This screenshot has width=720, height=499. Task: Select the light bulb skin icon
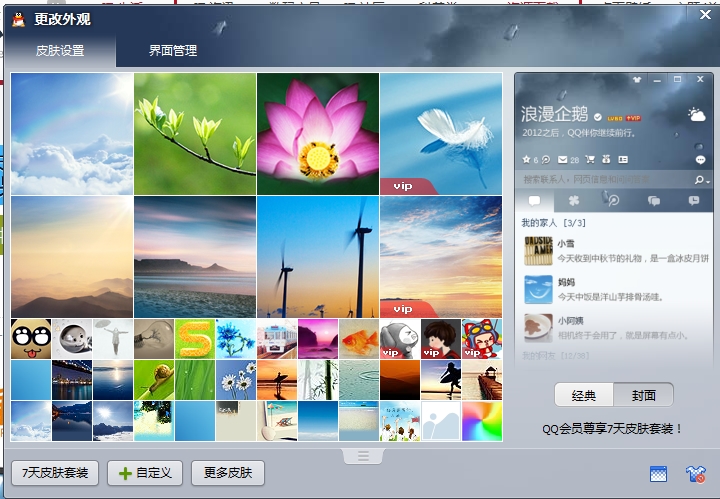click(154, 339)
